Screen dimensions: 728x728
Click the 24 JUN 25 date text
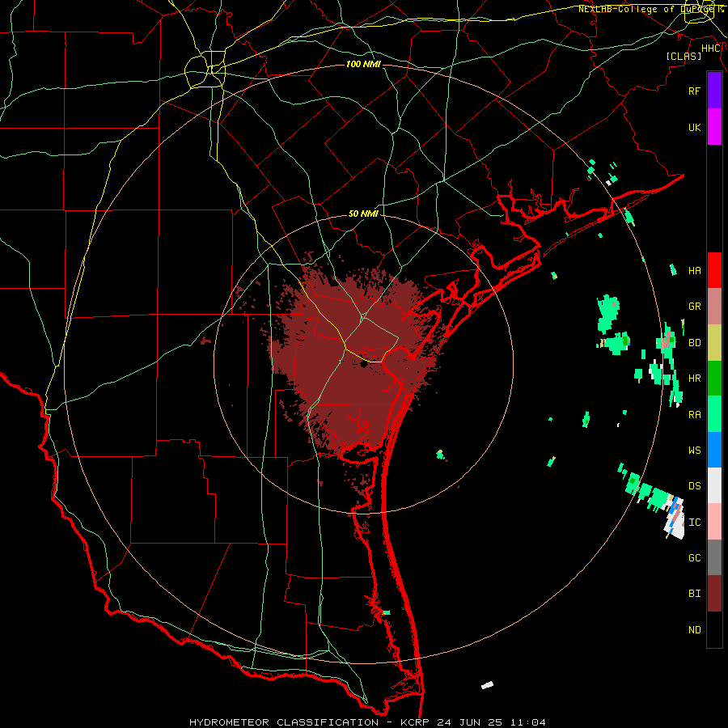click(x=472, y=722)
